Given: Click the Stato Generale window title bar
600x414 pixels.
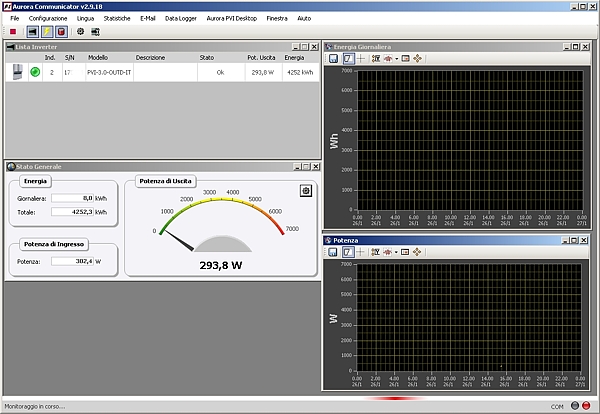Looking at the screenshot, I should coord(163,166).
